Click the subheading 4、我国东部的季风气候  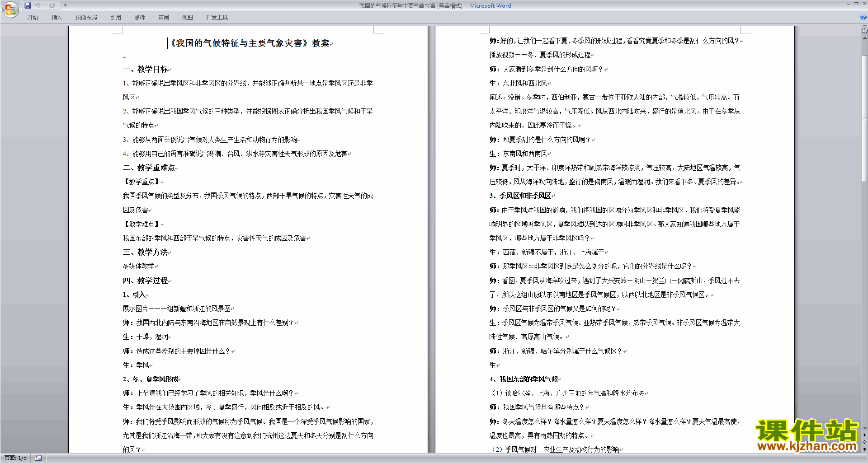[524, 379]
